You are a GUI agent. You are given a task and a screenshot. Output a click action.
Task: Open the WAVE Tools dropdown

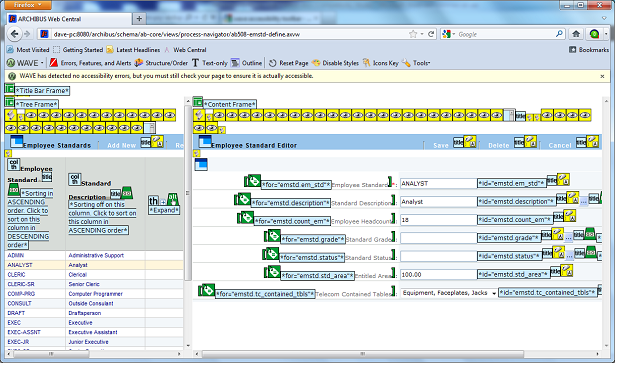pos(416,63)
